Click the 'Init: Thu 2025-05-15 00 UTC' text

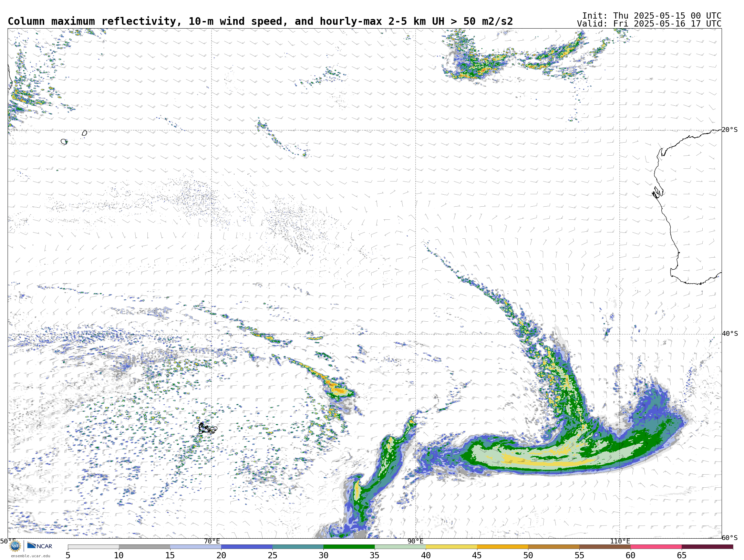(x=652, y=16)
